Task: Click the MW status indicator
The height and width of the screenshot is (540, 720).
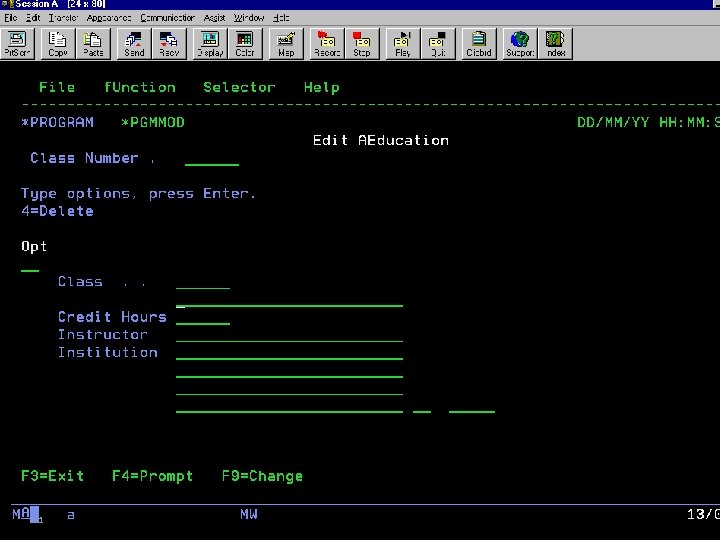Action: coord(249,514)
